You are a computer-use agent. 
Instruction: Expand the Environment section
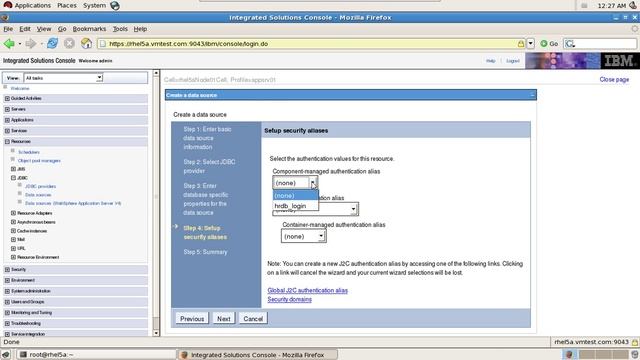7,280
